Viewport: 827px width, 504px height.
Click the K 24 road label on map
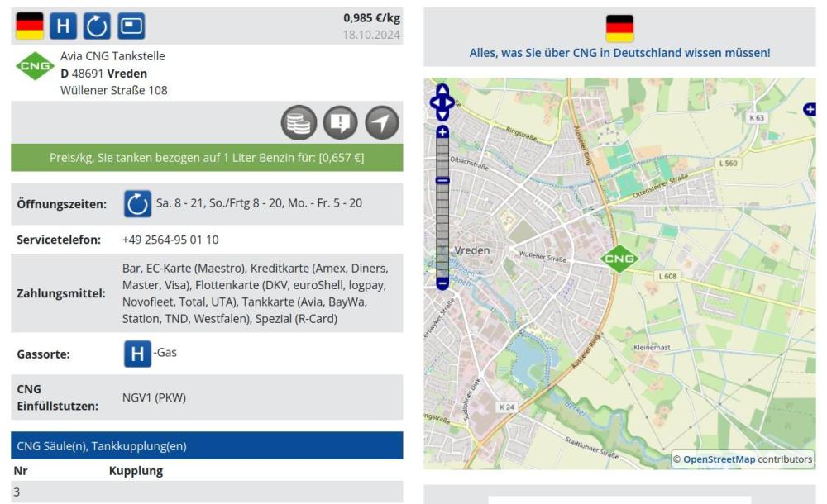[x=507, y=407]
